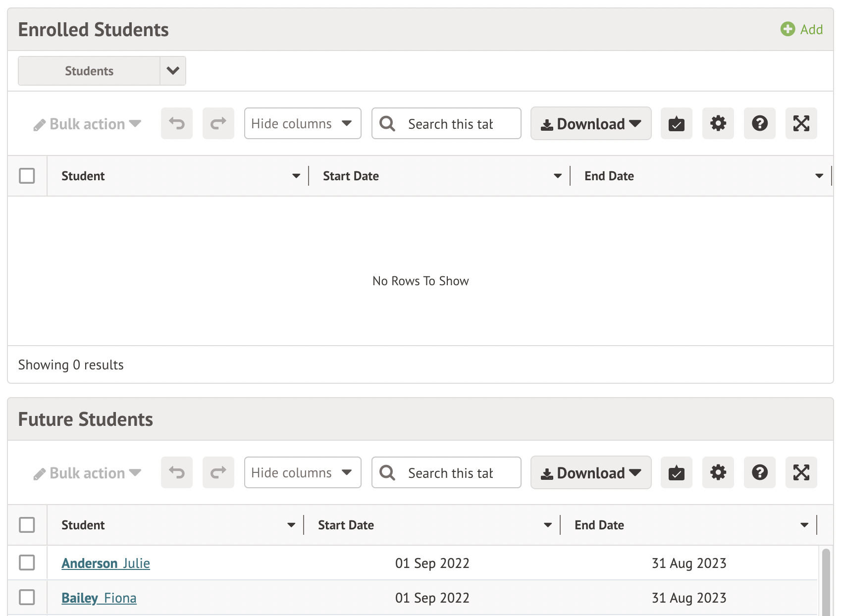Image resolution: width=842 pixels, height=616 pixels.
Task: Open End Date column menu in Enrolled Students
Action: 819,176
